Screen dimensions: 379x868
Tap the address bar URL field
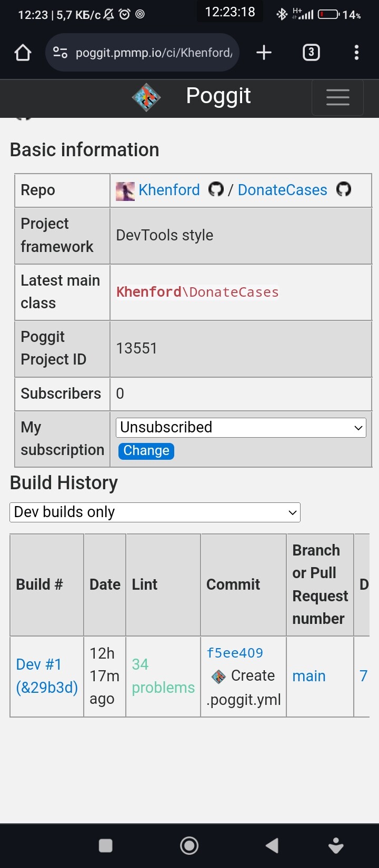point(154,53)
